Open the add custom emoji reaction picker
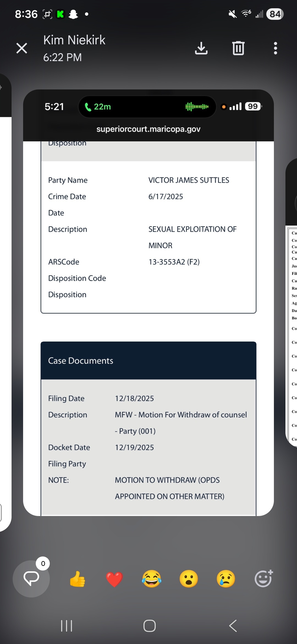Image resolution: width=297 pixels, height=644 pixels. [x=263, y=578]
